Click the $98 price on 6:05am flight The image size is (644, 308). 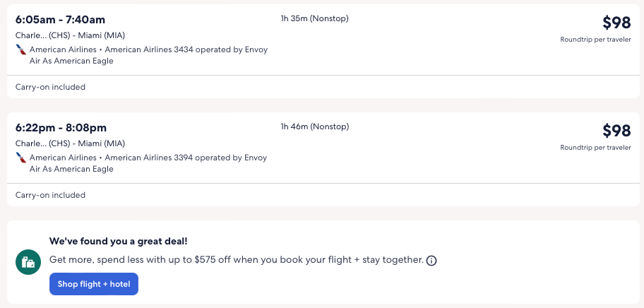pos(616,23)
